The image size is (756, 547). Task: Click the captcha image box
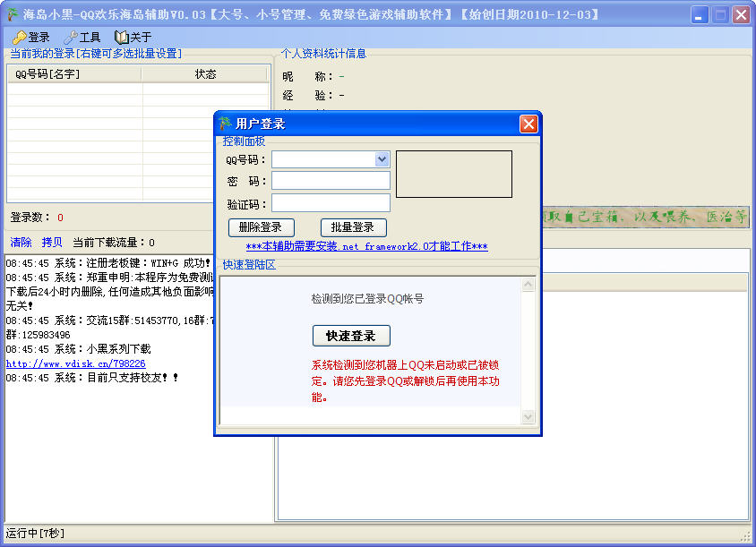pyautogui.click(x=454, y=174)
